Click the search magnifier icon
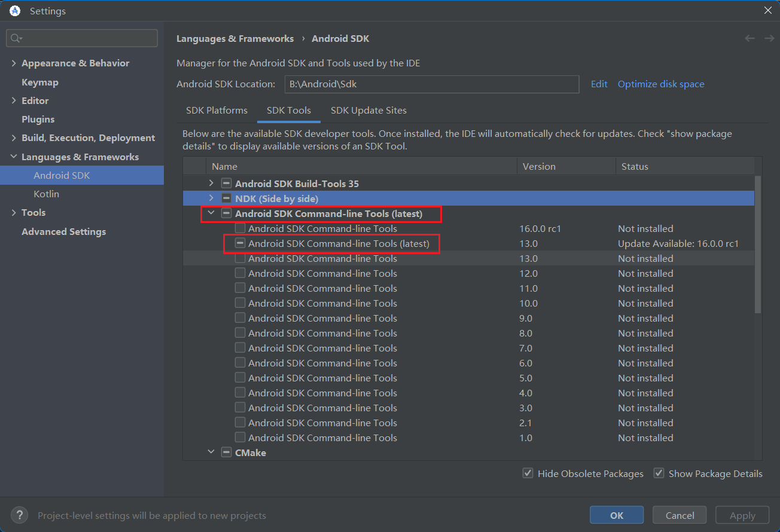 tap(16, 38)
